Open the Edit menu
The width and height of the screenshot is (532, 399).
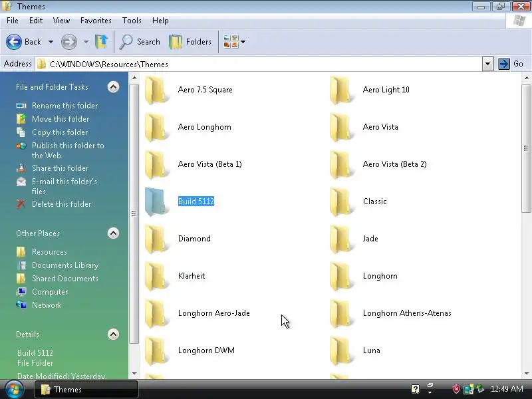point(36,21)
